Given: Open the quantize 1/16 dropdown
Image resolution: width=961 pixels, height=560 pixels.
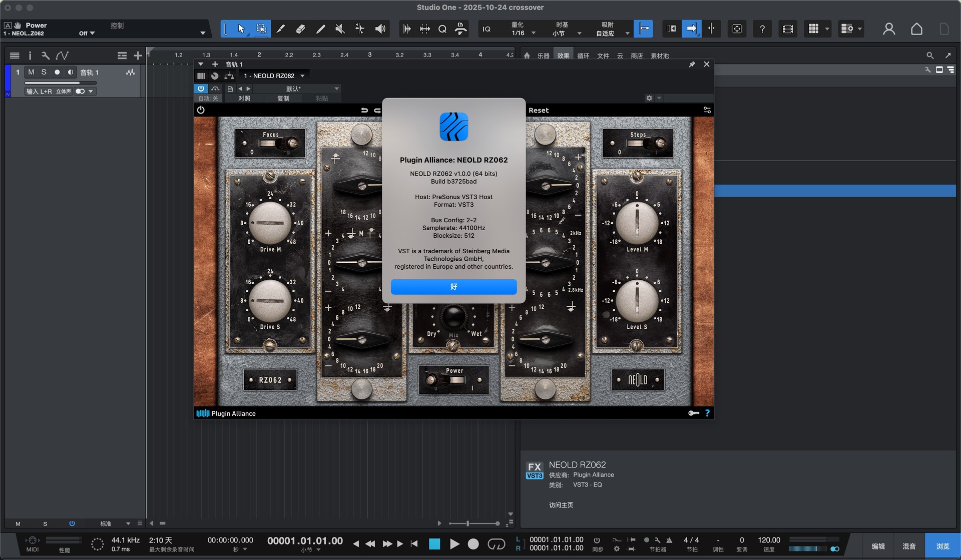Looking at the screenshot, I should coord(534,34).
